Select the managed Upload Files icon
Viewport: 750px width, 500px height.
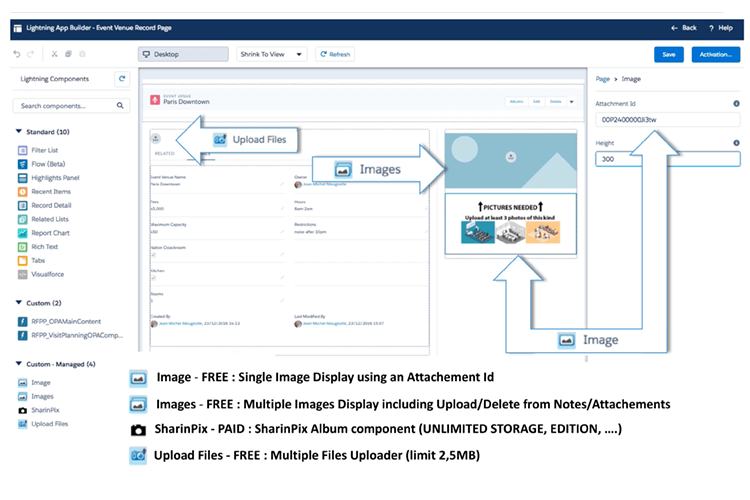point(22,424)
